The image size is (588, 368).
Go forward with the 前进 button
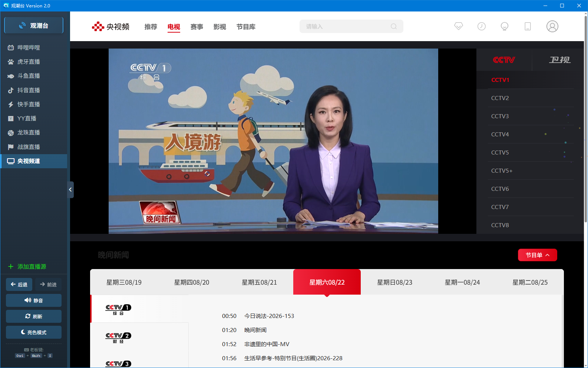coord(48,285)
